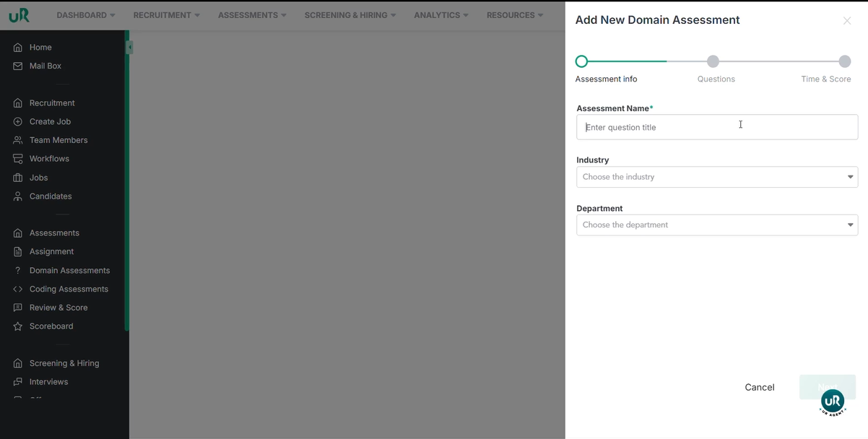Open the Screening & Hiring menu
Viewport: 868px width, 439px height.
[x=350, y=15]
